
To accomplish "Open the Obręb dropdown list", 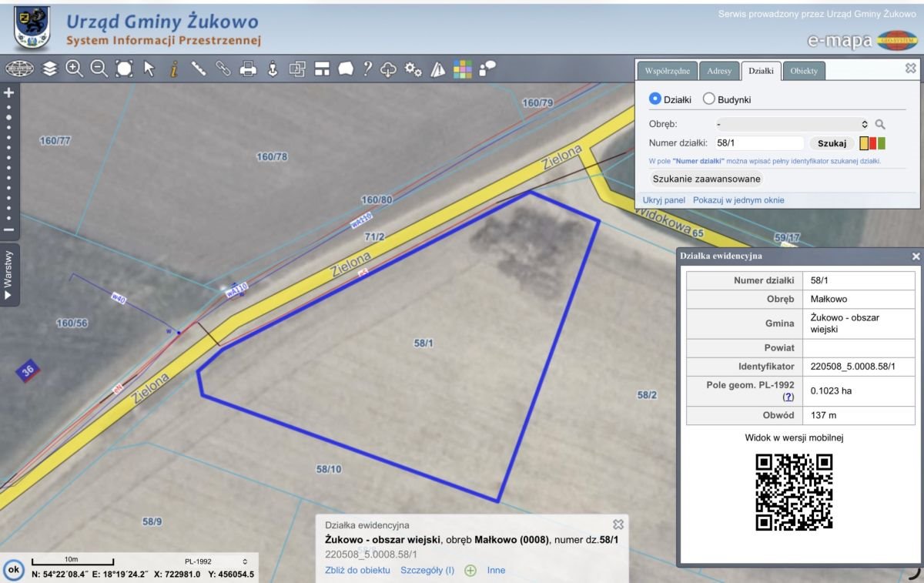I will (793, 124).
